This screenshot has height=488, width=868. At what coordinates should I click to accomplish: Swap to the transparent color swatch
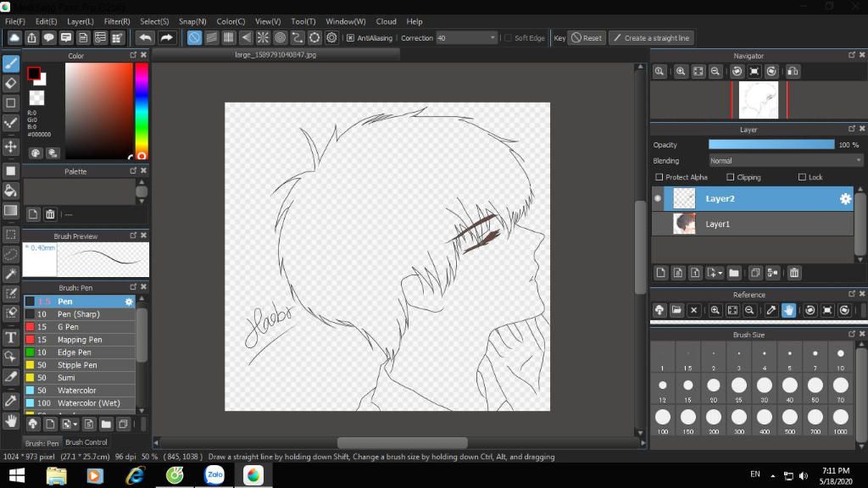(x=36, y=98)
